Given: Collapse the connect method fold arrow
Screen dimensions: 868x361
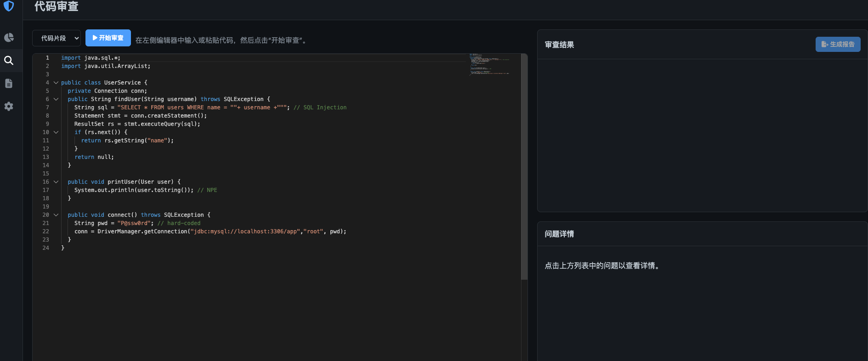Looking at the screenshot, I should (56, 215).
